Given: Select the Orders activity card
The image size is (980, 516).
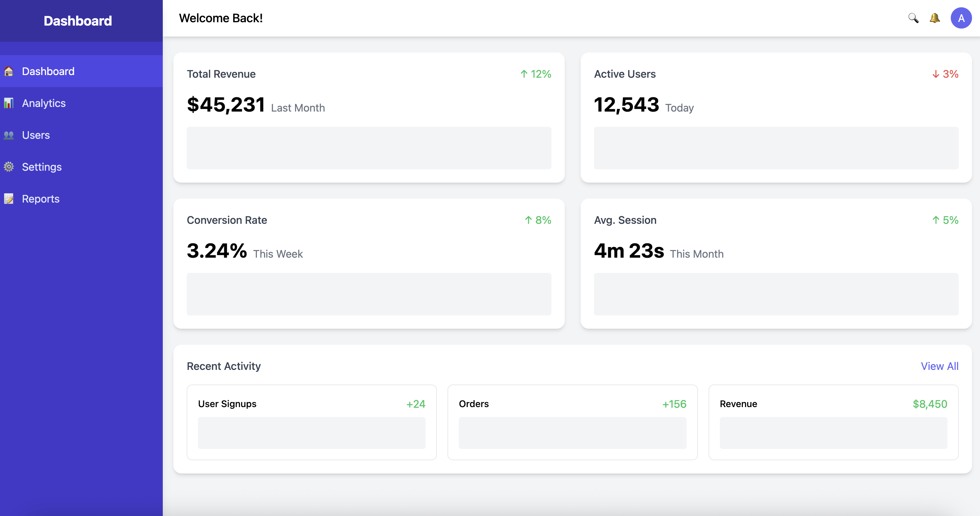Looking at the screenshot, I should click(x=572, y=422).
